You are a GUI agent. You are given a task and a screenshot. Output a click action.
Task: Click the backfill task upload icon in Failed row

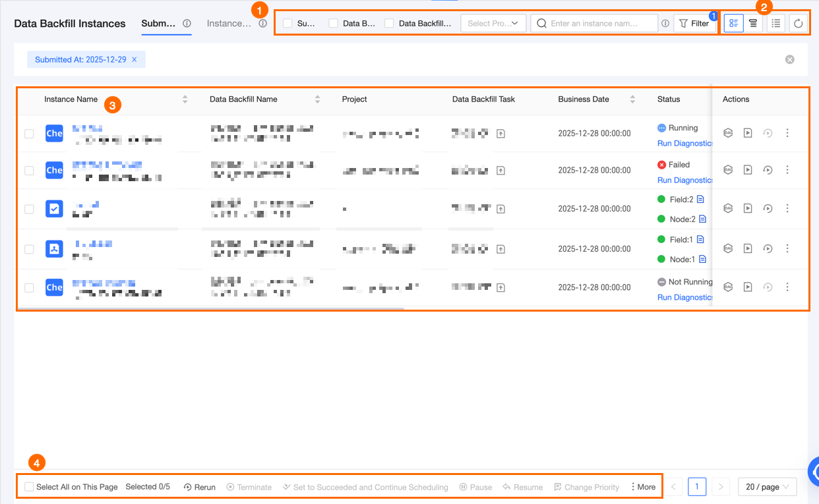pyautogui.click(x=501, y=171)
